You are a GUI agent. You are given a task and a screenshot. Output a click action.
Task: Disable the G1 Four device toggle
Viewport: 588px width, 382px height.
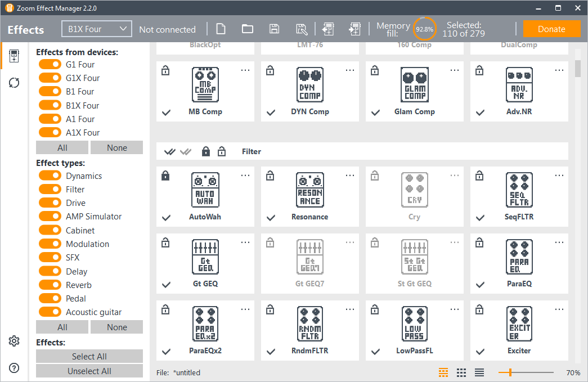pos(50,64)
